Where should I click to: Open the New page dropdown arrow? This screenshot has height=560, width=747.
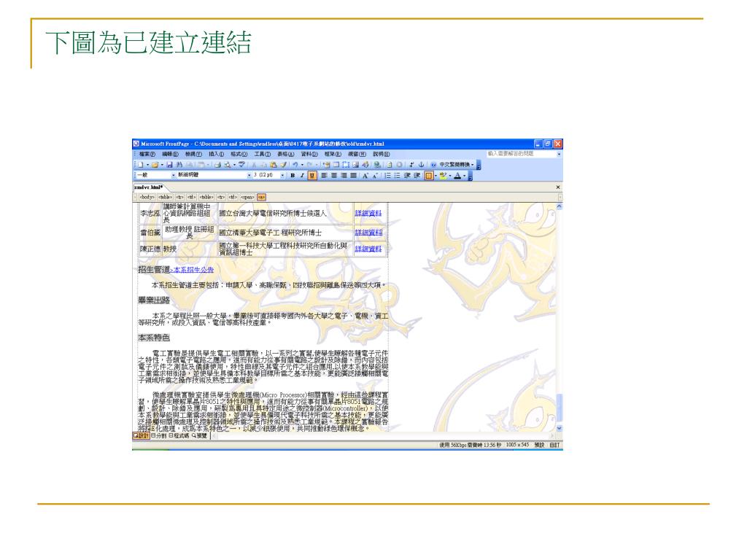click(147, 164)
